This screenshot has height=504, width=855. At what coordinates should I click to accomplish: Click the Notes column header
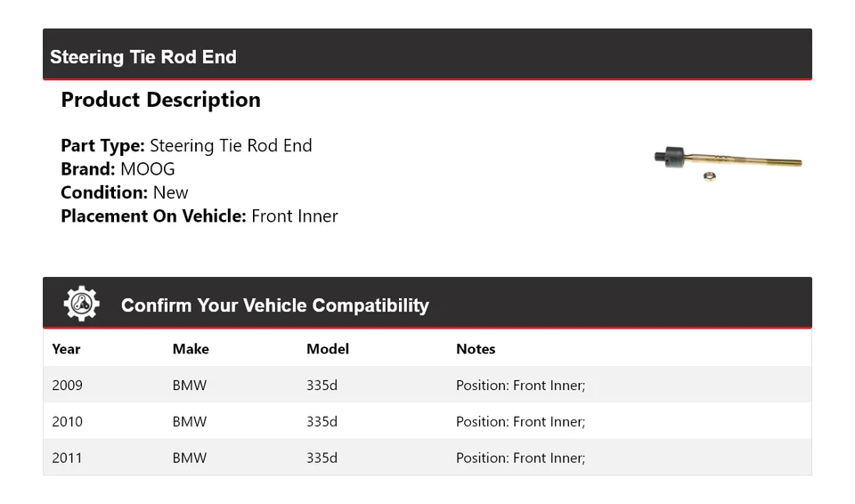point(476,349)
